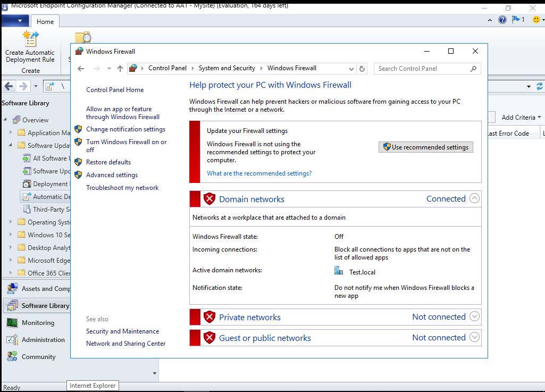Screen dimensions: 545x392
Task: Click shield icon beside Advanced settings
Action: click(x=78, y=175)
